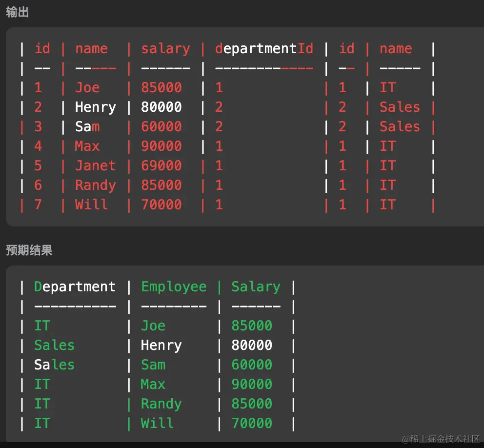Click 90000 in the output table

(x=161, y=146)
